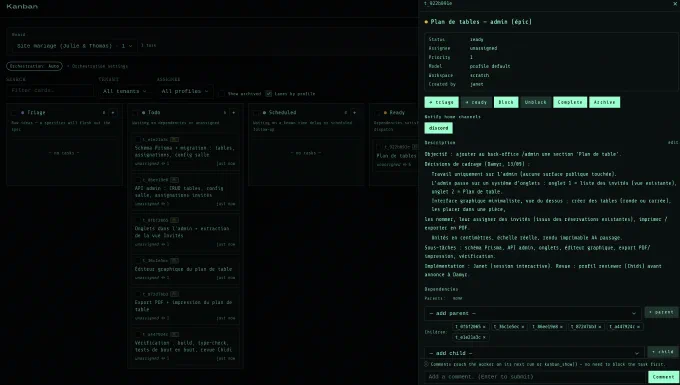Remove child chip t_06ee19e8
The height and width of the screenshot is (385, 680).
point(561,327)
